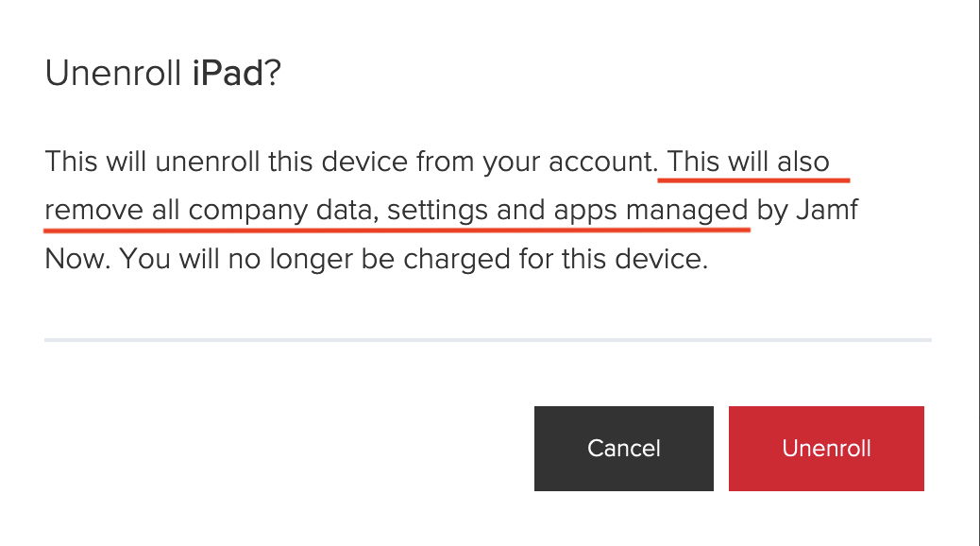Click the horizontal divider line
The image size is (980, 546).
[488, 340]
